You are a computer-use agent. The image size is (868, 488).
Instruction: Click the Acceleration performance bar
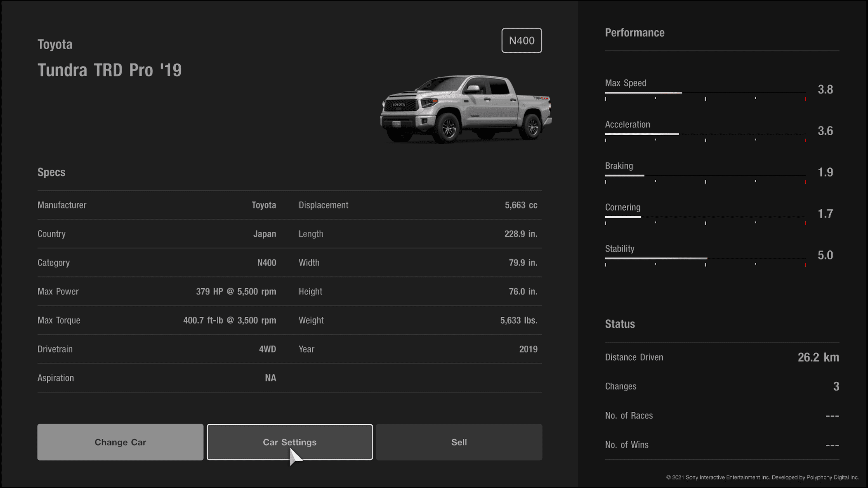coord(705,134)
